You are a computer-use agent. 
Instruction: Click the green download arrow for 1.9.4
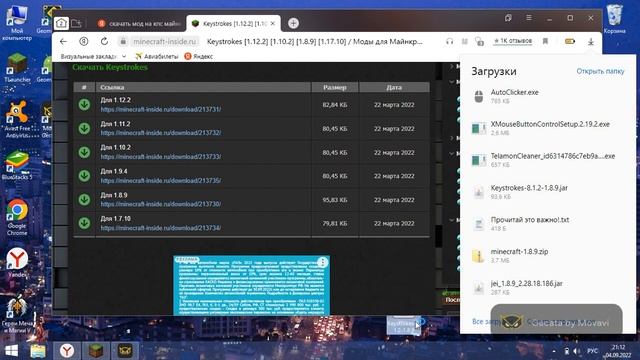point(84,176)
